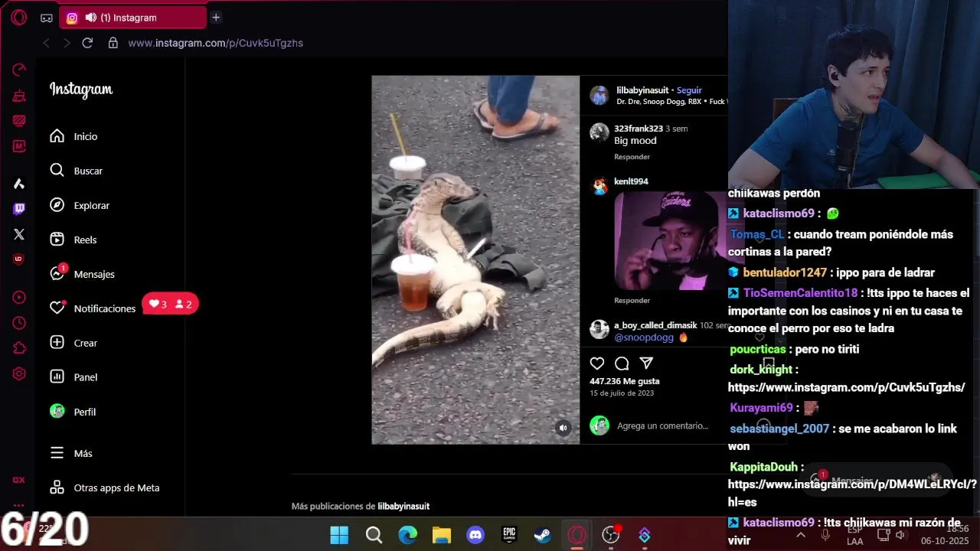
Task: Open File Explorer from taskbar
Action: [x=442, y=535]
